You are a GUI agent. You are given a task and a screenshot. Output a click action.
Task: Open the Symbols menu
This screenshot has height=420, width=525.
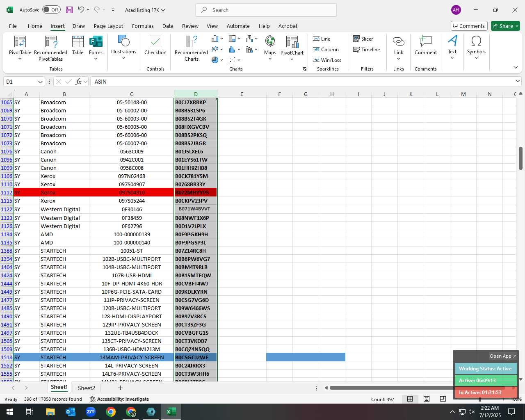[x=476, y=48]
